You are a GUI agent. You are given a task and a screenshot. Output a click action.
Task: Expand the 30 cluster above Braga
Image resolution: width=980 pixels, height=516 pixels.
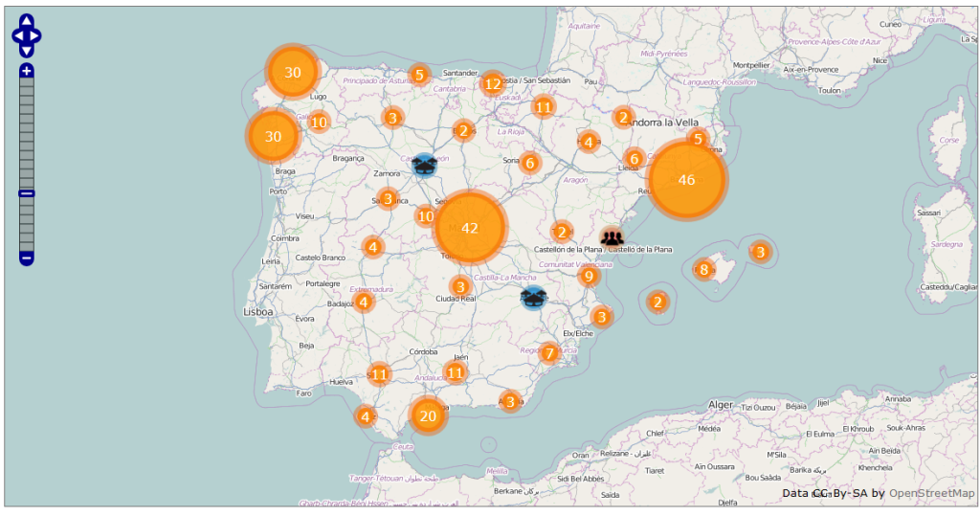(x=274, y=137)
